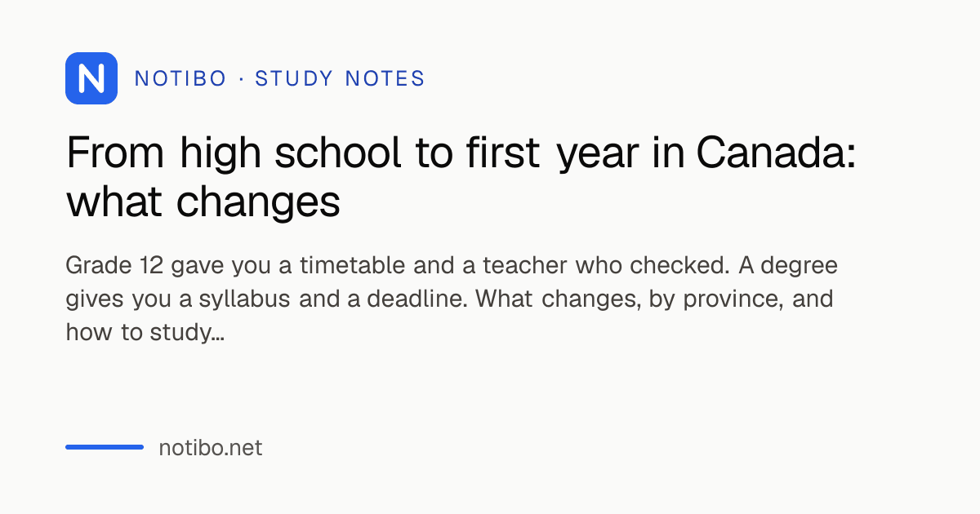Click the blue accent line at bottom
This screenshot has width=980, height=514.
105,447
